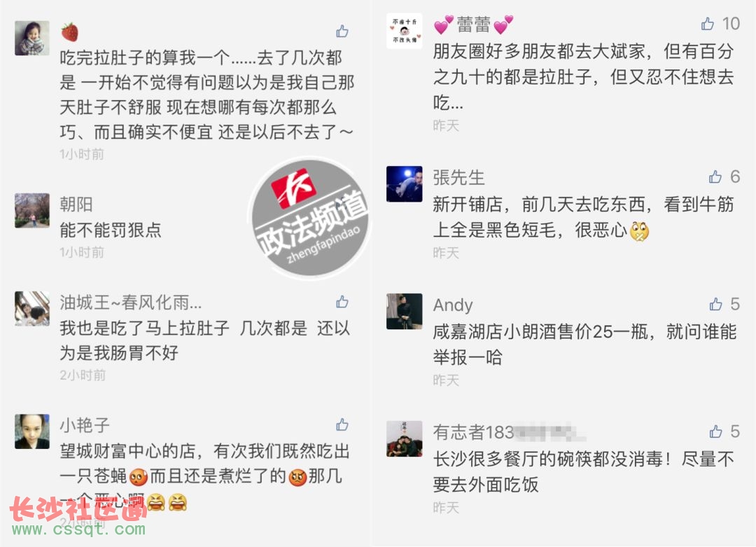This screenshot has width=756, height=547.
Task: Like 小艳子's comment
Action: tap(342, 424)
